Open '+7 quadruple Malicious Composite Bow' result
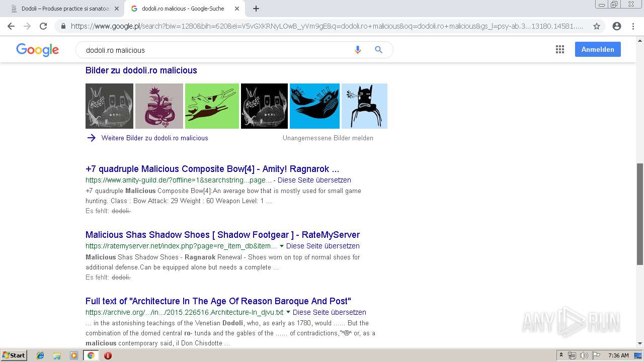This screenshot has height=362, width=644. point(212,169)
